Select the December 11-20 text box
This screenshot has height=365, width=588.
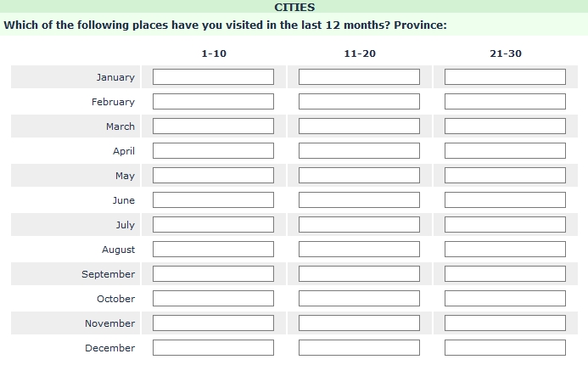pos(359,348)
